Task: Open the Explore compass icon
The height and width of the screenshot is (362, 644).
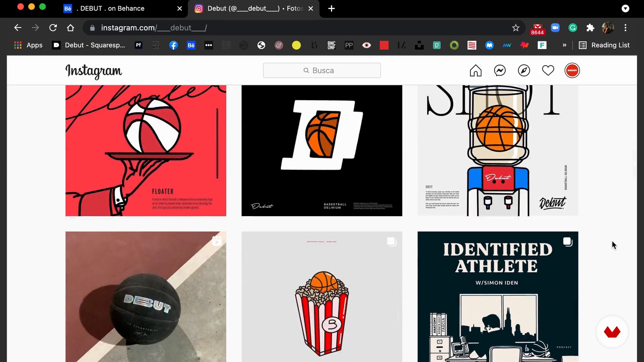Action: [x=524, y=70]
